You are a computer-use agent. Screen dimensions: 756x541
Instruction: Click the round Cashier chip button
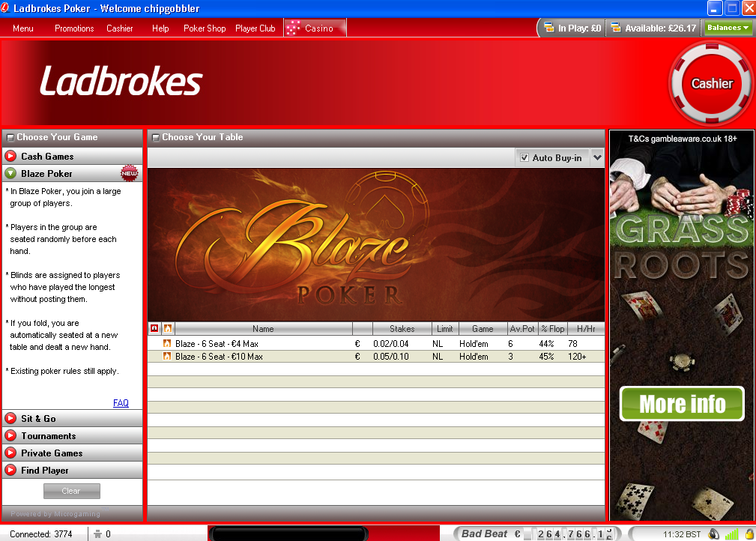pyautogui.click(x=712, y=83)
